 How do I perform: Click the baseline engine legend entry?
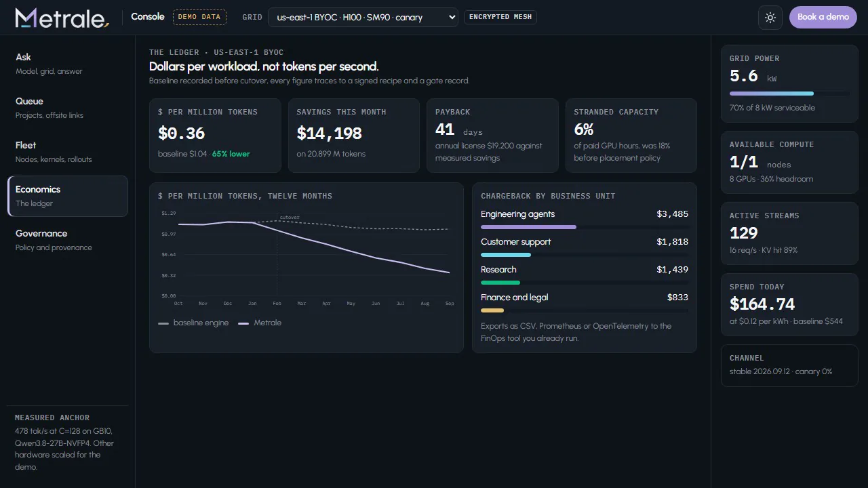coord(193,323)
